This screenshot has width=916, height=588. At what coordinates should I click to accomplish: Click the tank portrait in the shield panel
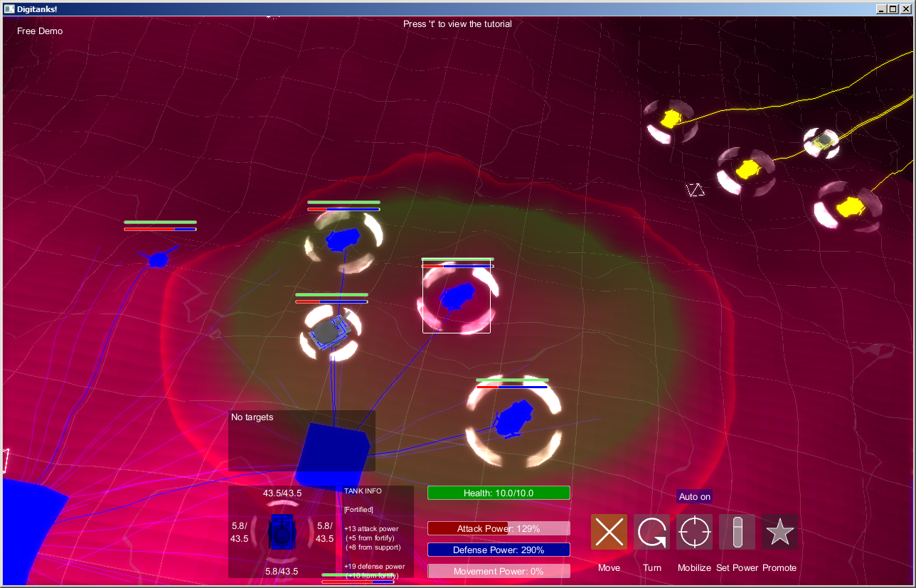(x=282, y=533)
